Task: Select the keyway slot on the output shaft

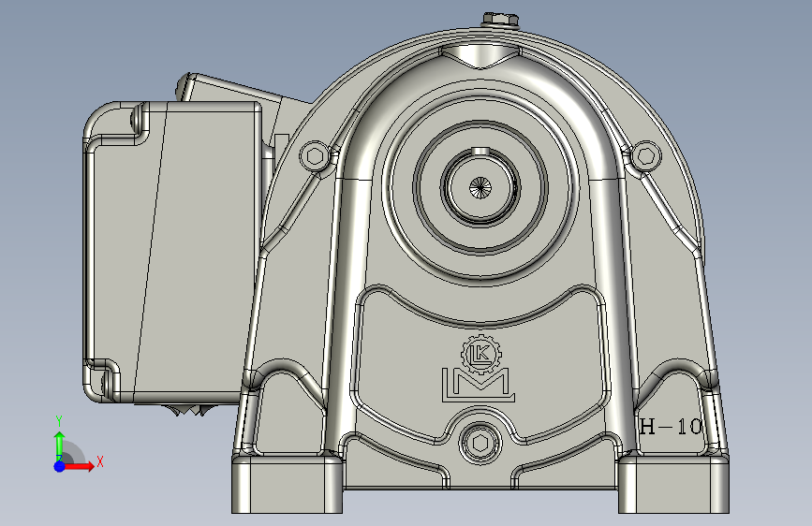Action: 480,151
